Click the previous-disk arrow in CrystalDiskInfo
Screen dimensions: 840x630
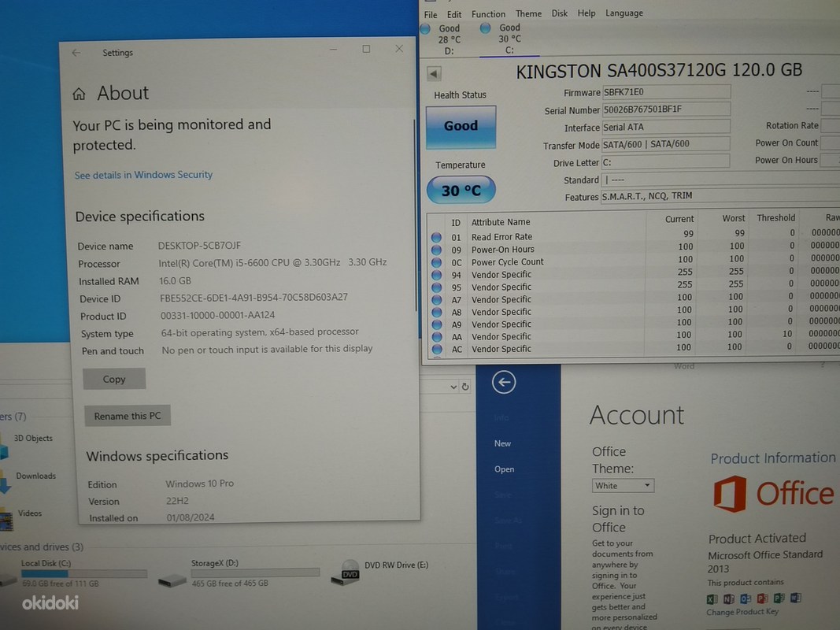click(434, 73)
